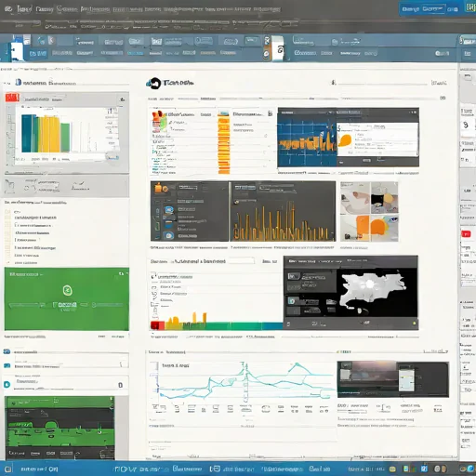Click the white dialog showing an orange blob

(377, 139)
